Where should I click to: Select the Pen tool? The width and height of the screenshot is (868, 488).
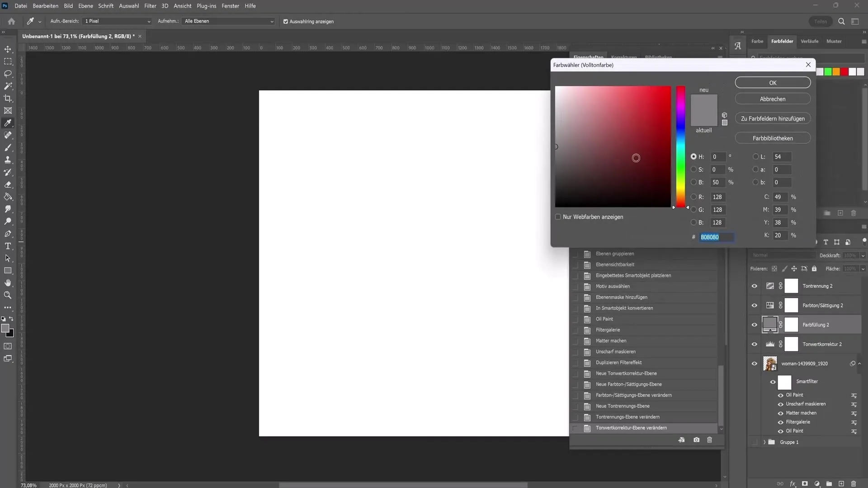coord(8,234)
